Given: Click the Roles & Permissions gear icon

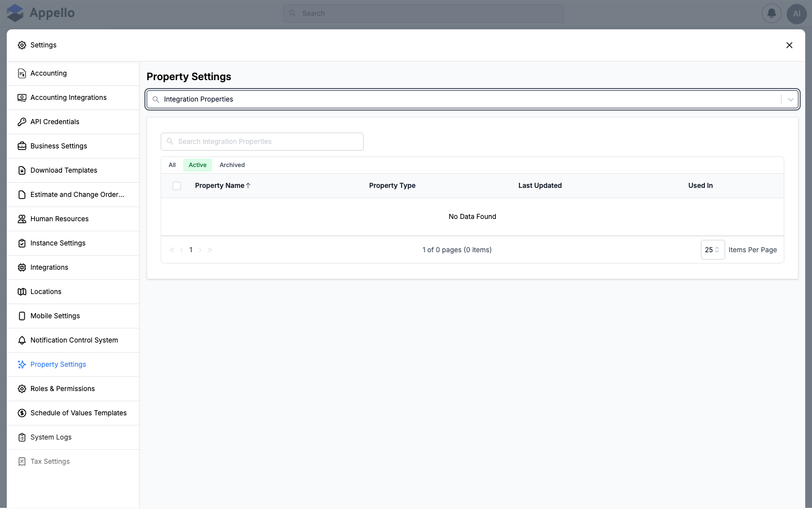Looking at the screenshot, I should pos(22,389).
